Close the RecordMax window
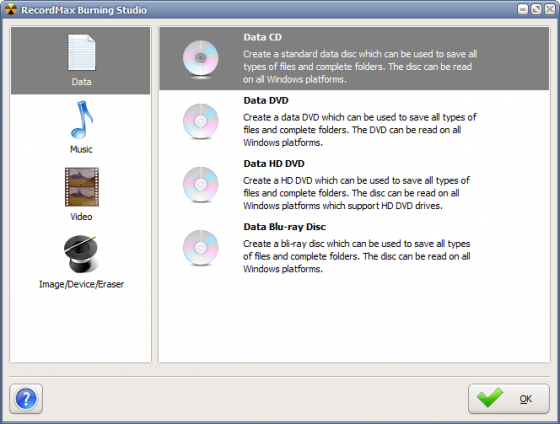 (x=550, y=9)
